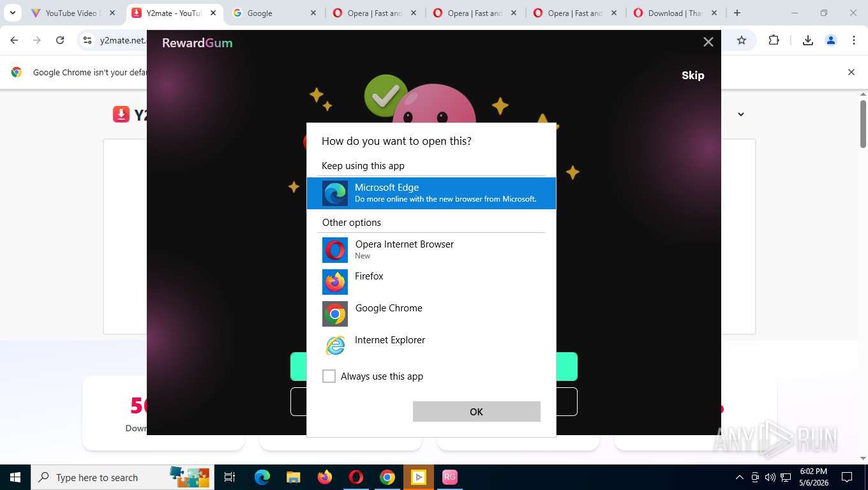
Task: Click the Y2mate logo icon
Action: coord(121,114)
